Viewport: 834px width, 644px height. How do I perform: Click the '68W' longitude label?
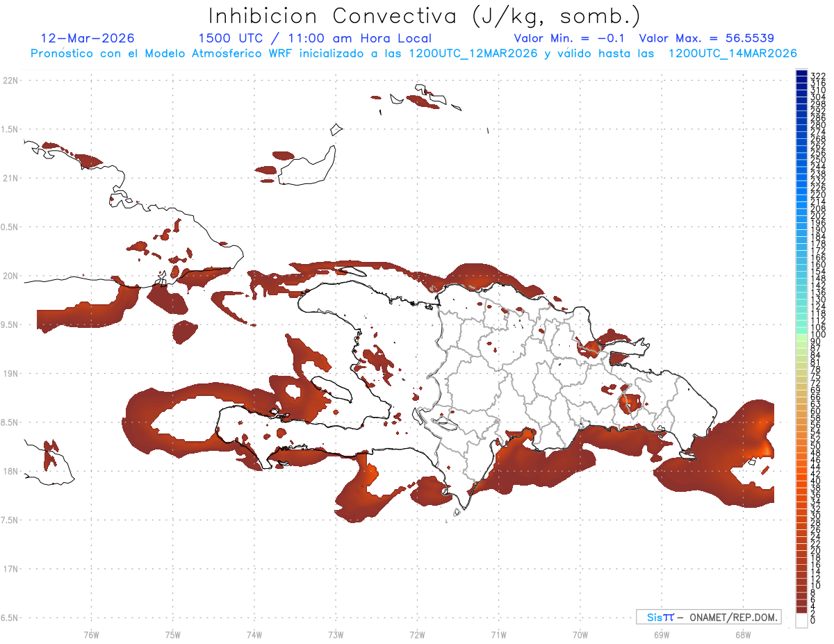(x=743, y=634)
